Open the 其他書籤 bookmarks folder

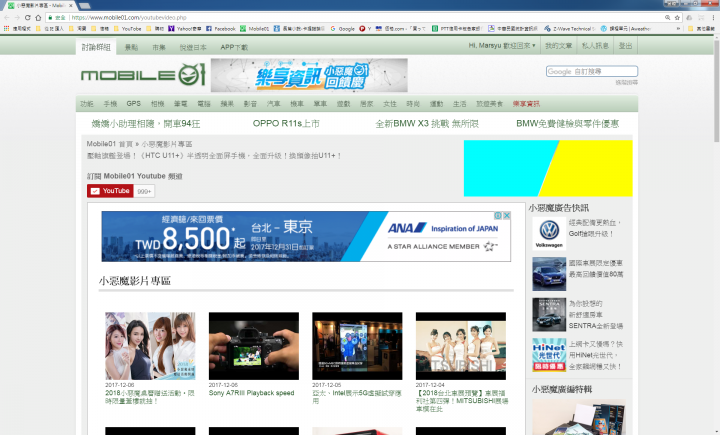pyautogui.click(x=702, y=28)
